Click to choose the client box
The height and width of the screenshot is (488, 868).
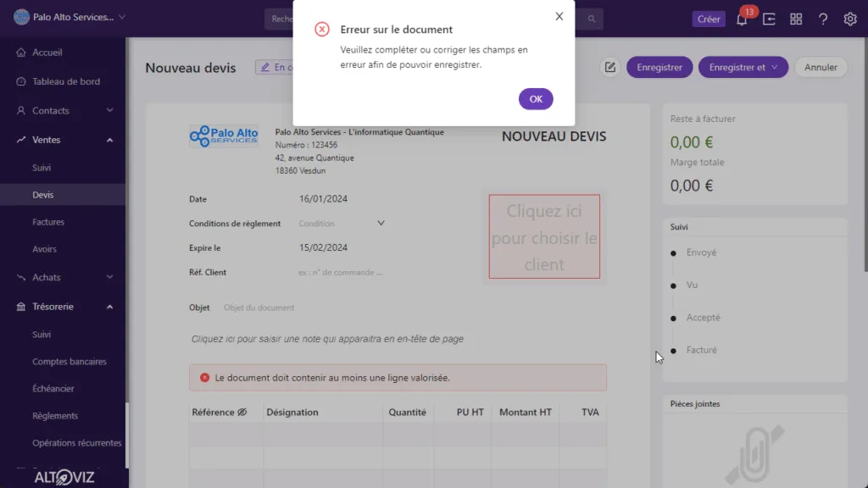coord(544,236)
